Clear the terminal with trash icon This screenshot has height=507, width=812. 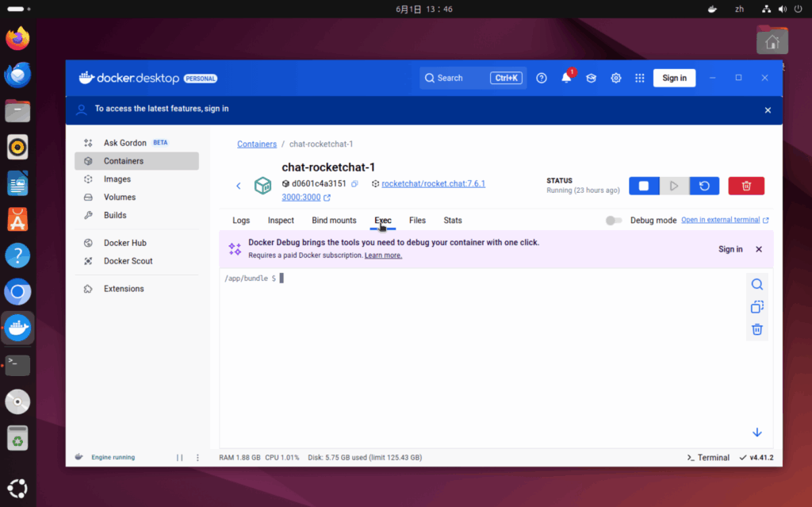[x=757, y=329]
